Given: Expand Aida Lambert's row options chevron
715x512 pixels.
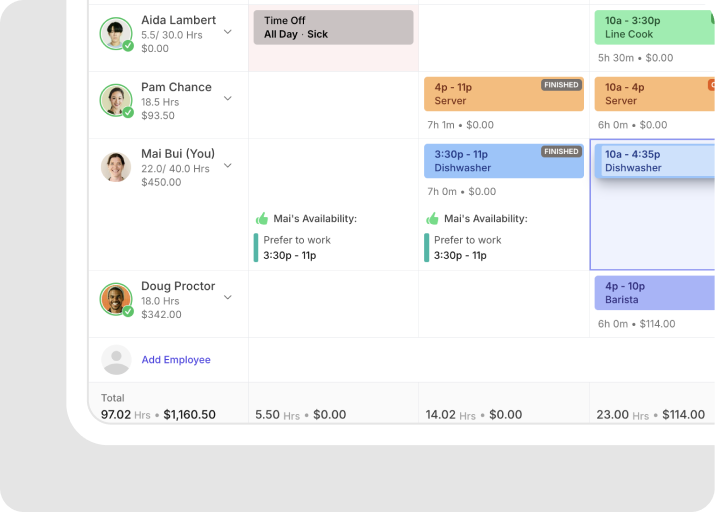Looking at the screenshot, I should [228, 32].
